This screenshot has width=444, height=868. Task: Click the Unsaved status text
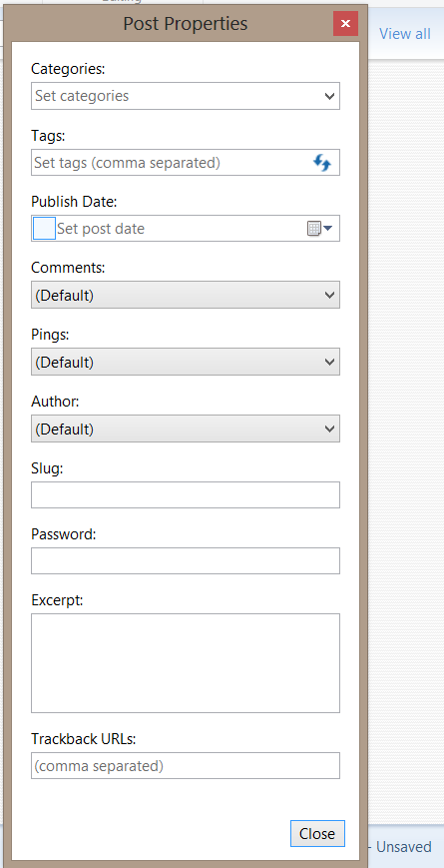(x=404, y=847)
